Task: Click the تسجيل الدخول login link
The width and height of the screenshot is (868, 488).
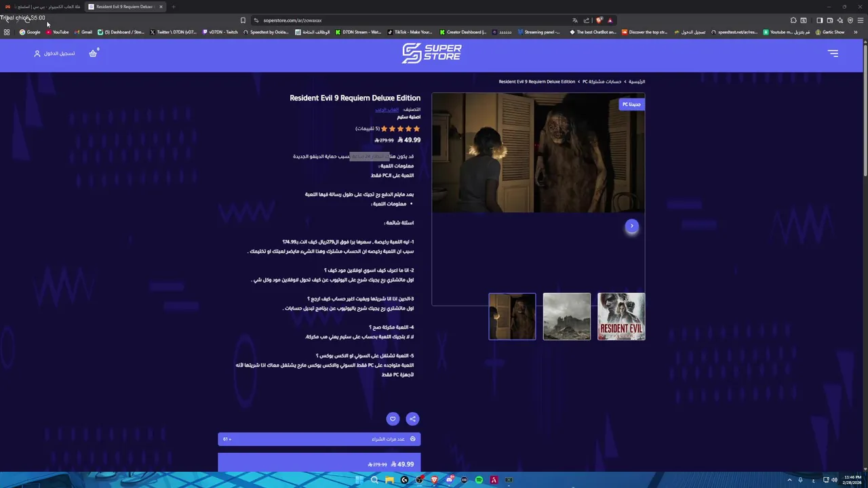Action: (60, 54)
